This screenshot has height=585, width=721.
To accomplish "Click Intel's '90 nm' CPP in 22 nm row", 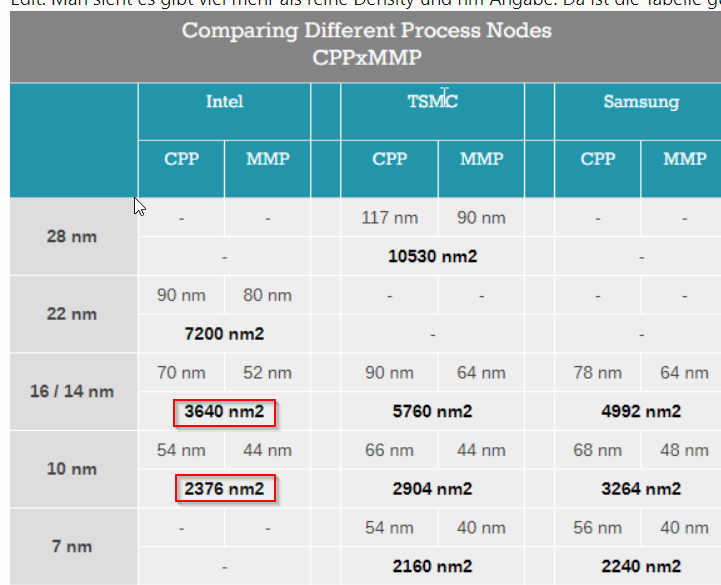I will [181, 295].
